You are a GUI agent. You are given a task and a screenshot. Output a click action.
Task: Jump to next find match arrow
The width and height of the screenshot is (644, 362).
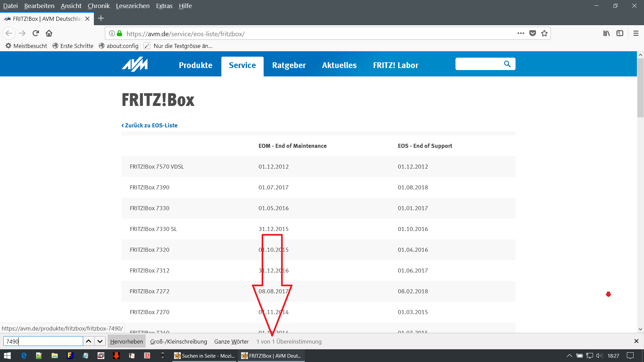pos(100,341)
